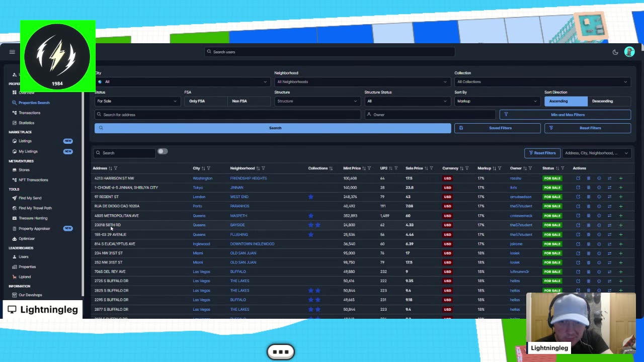
Task: Click compare arrows icon for 234 NW 31st St
Action: [609, 253]
